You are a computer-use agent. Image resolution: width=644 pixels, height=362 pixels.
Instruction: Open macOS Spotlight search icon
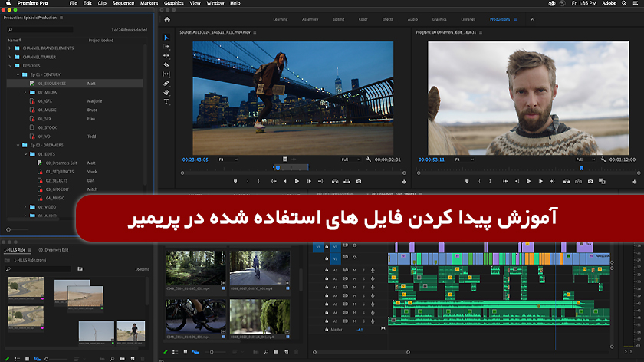coord(624,3)
